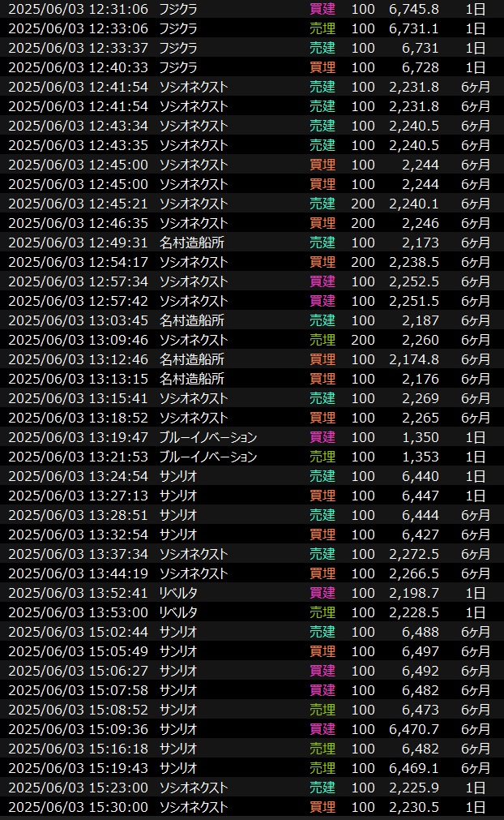504x820 pixels.
Task: Select 名村造船所 in the 13:13:15 row
Action: click(192, 379)
